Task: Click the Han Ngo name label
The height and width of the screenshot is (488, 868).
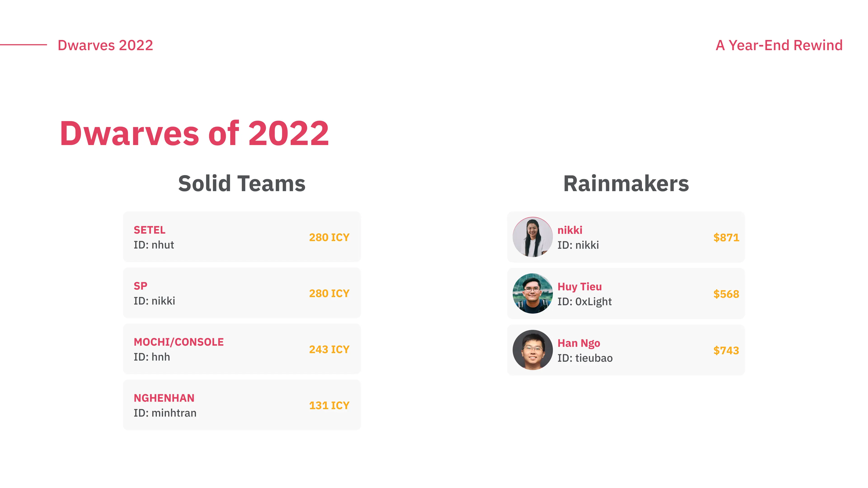Action: pos(579,343)
